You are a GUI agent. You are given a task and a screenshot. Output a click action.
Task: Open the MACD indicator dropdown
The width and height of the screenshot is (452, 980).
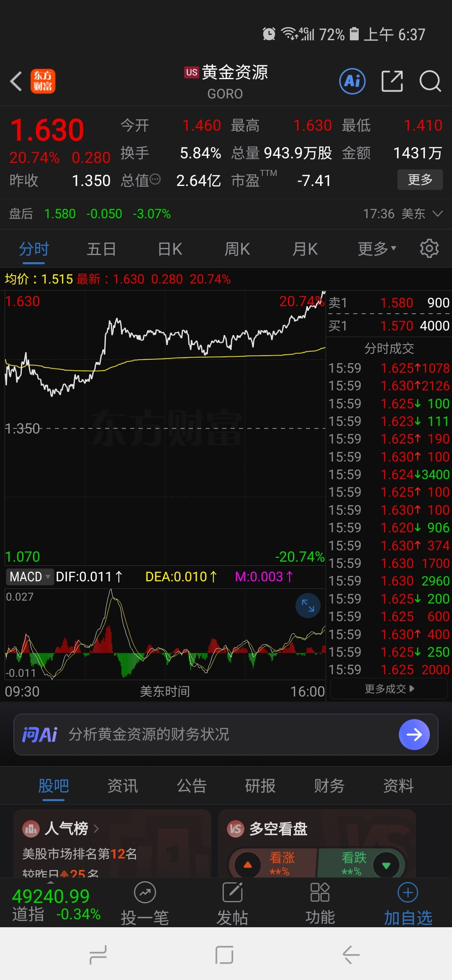29,577
